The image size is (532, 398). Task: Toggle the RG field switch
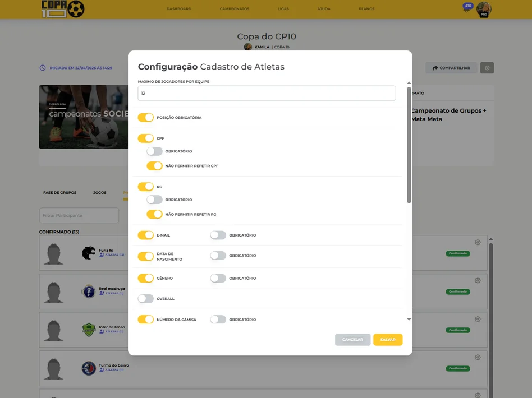[x=145, y=187]
